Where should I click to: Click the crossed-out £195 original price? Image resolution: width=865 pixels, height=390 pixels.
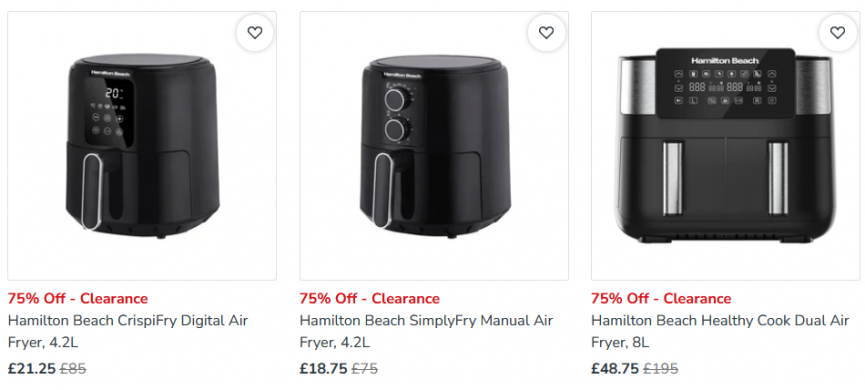661,368
